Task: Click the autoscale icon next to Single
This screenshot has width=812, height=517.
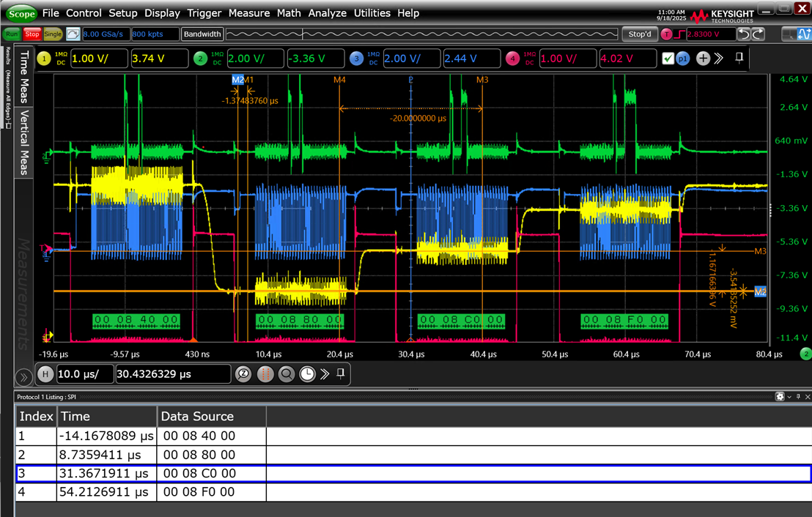Action: tap(73, 34)
